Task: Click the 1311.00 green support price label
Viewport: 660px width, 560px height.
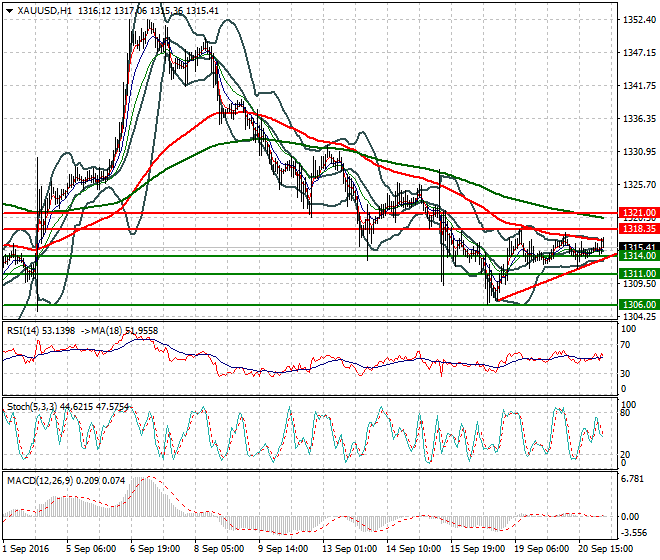Action: (x=639, y=274)
